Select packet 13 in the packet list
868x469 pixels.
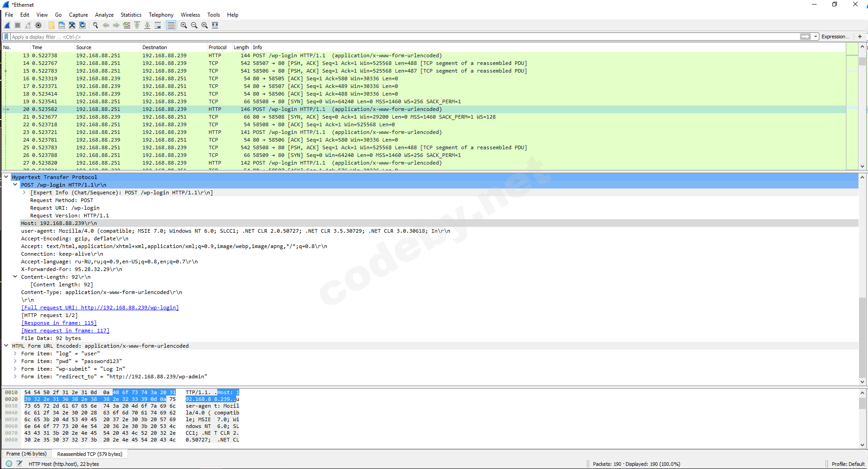pyautogui.click(x=424, y=55)
